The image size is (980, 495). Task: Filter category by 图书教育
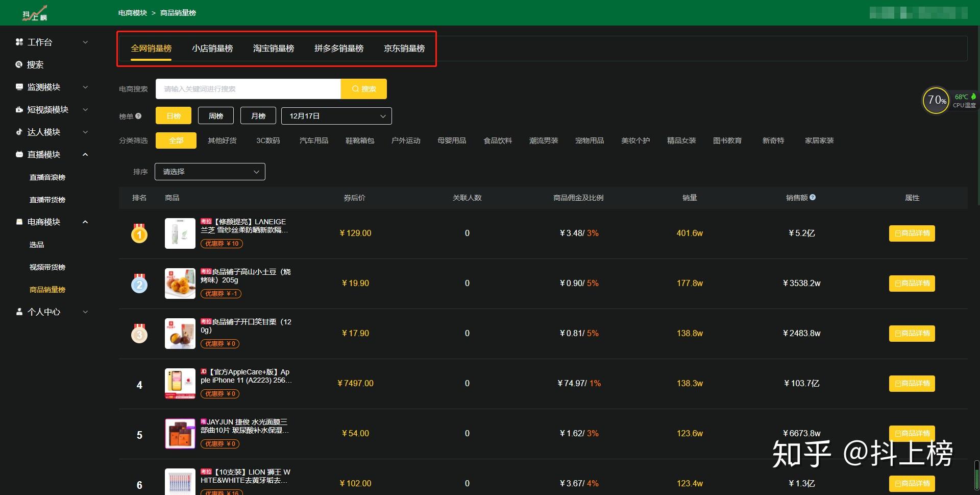click(x=727, y=140)
